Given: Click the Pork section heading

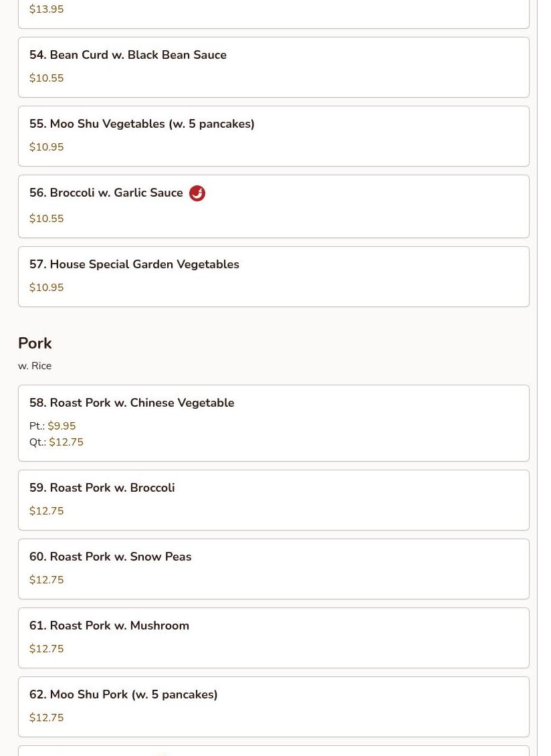Looking at the screenshot, I should click(x=35, y=343).
